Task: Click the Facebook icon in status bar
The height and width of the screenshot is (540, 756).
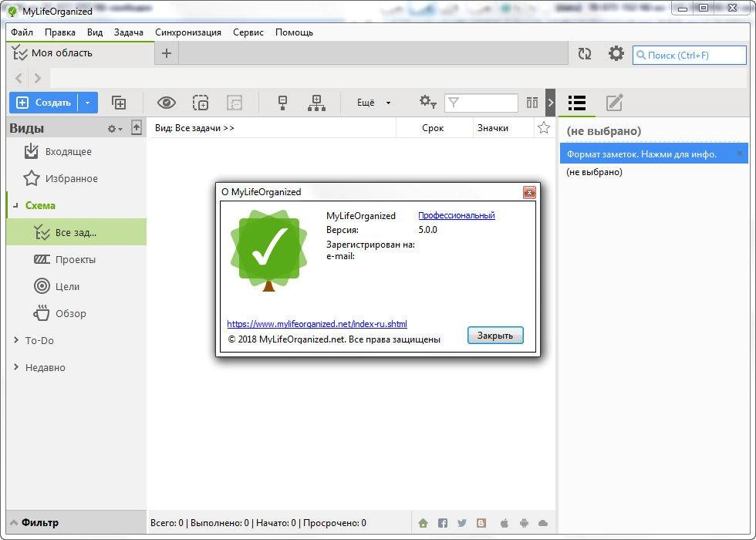Action: click(443, 523)
